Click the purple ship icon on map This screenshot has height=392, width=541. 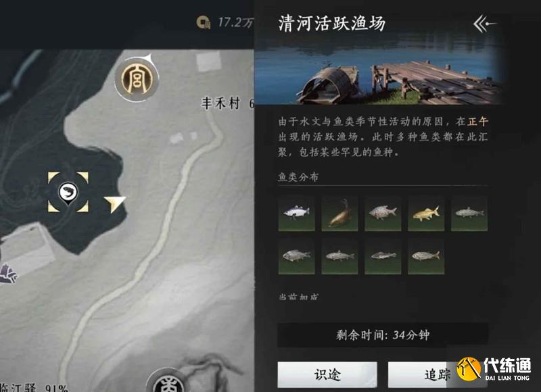[x=7, y=274]
